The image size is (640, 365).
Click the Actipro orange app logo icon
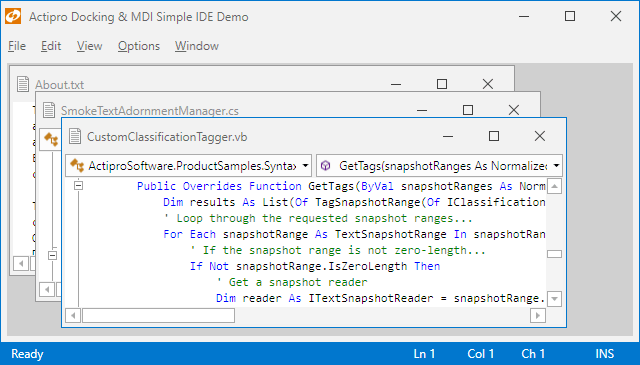click(x=13, y=16)
